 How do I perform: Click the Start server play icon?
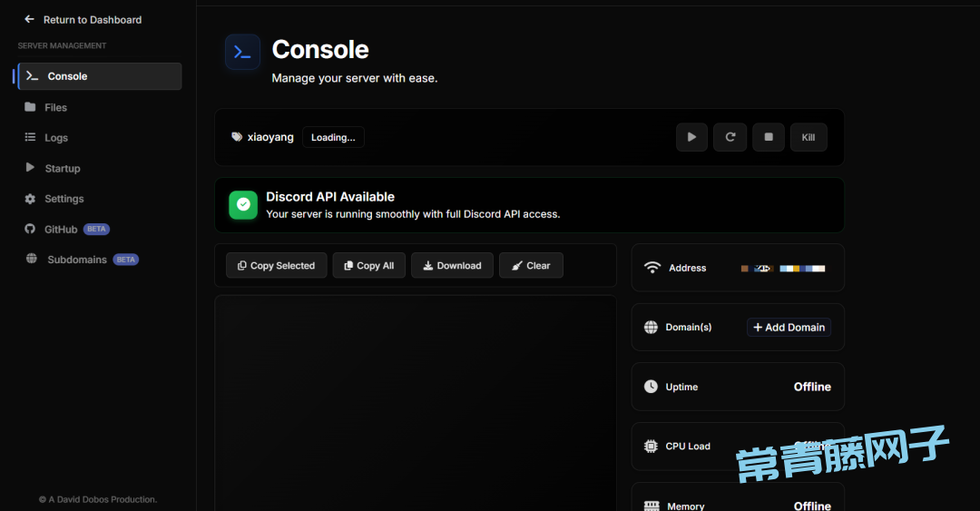691,137
